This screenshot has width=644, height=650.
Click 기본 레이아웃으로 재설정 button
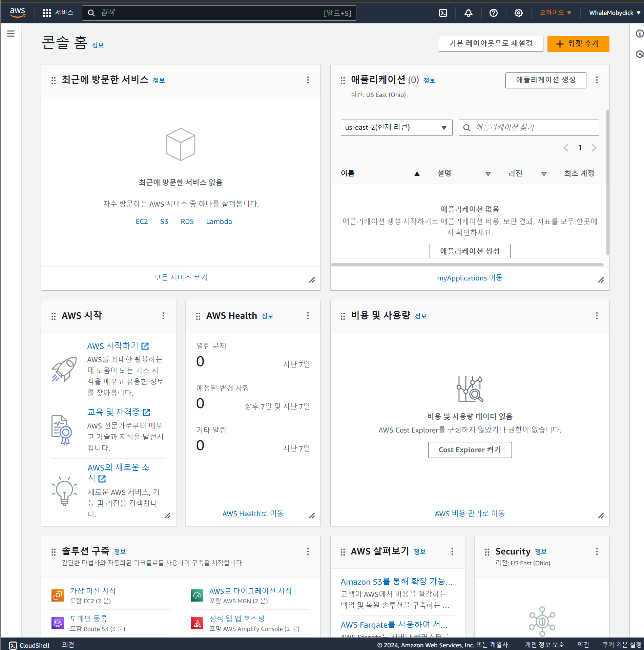[491, 44]
